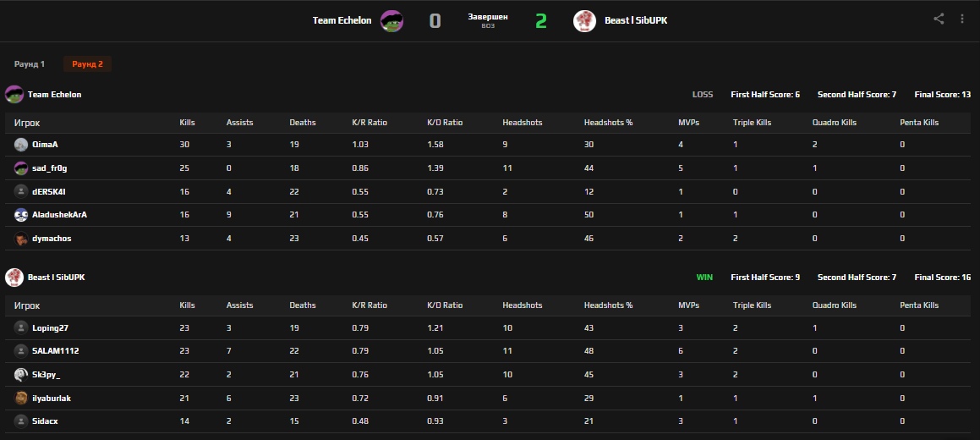Click sad_fr0g player avatar
This screenshot has height=440, width=980.
pyautogui.click(x=21, y=168)
